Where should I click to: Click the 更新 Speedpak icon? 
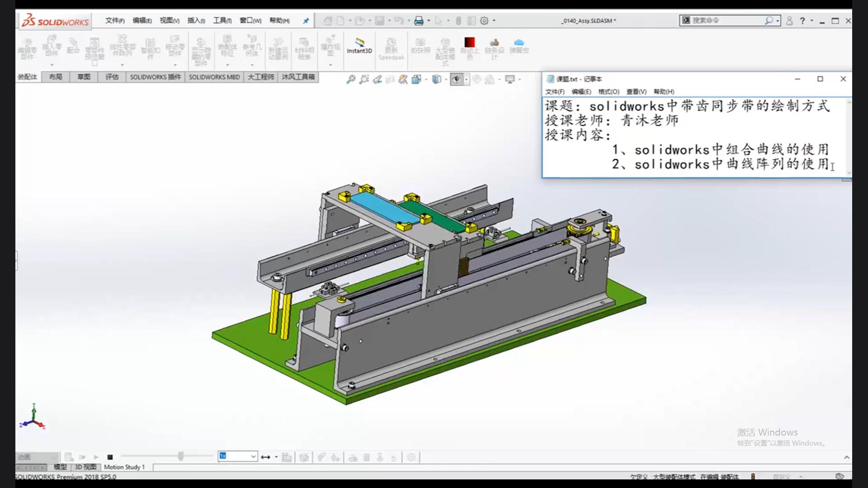tap(391, 49)
